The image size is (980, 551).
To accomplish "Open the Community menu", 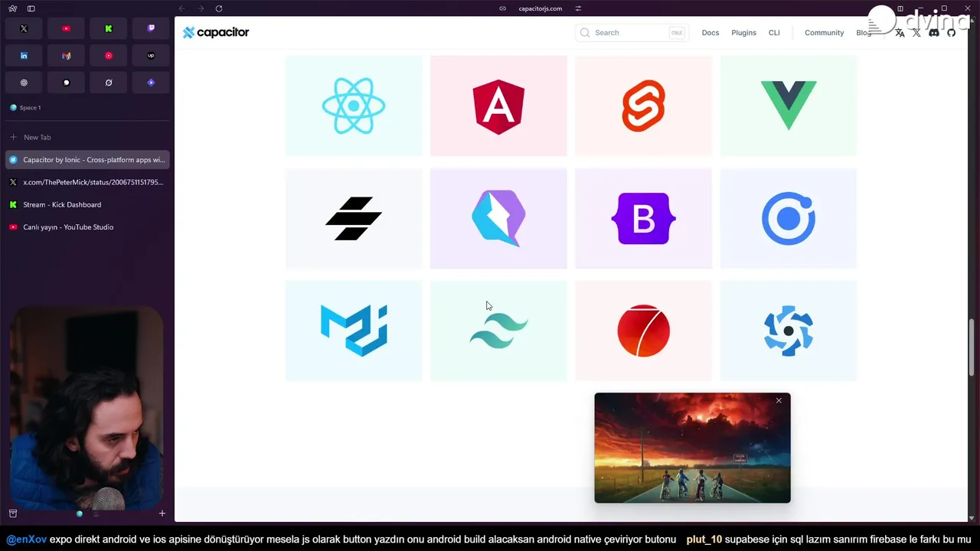I will 824,33.
